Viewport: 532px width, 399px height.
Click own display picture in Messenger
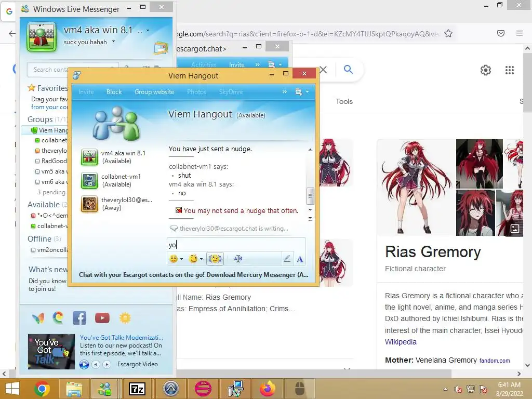42,37
